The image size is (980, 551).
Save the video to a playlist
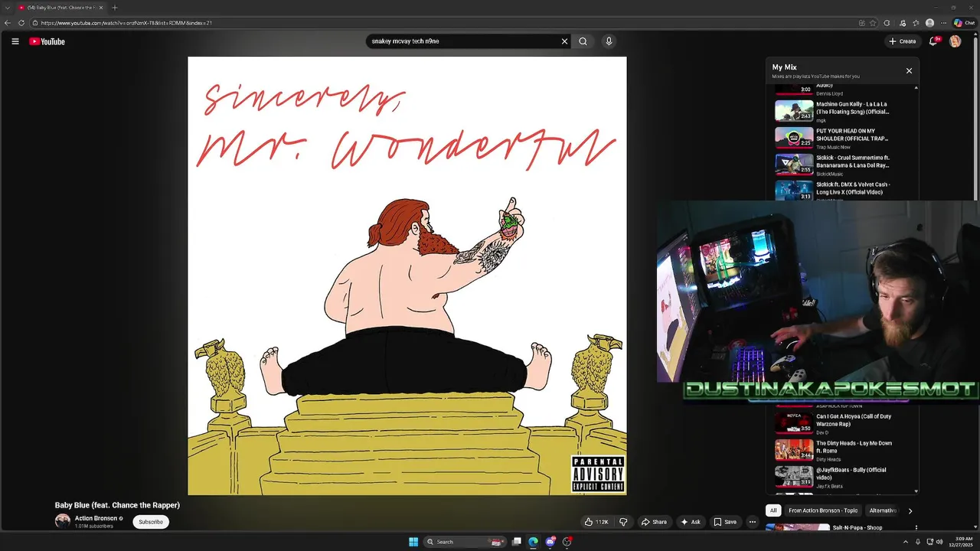[725, 522]
